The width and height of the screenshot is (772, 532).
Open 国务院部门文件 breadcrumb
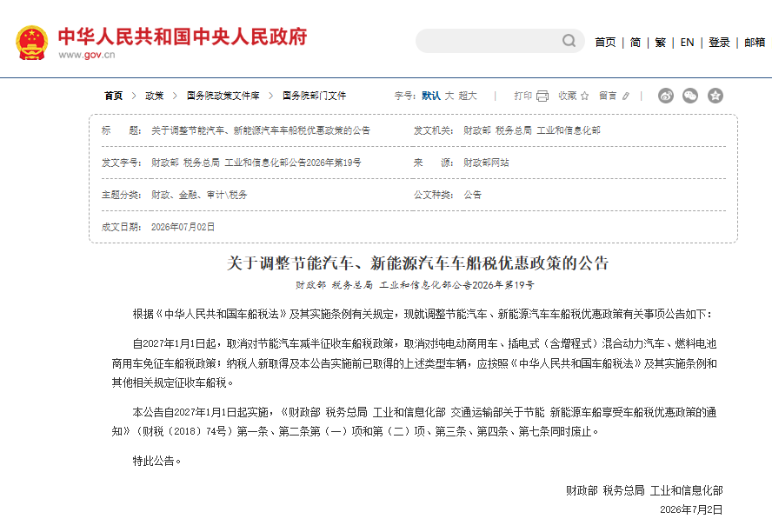pos(314,96)
